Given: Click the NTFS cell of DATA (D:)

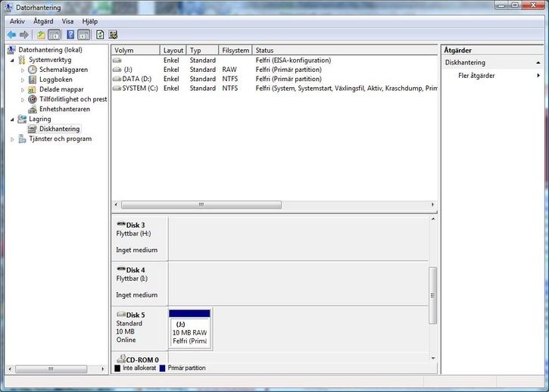Looking at the screenshot, I should tap(230, 79).
